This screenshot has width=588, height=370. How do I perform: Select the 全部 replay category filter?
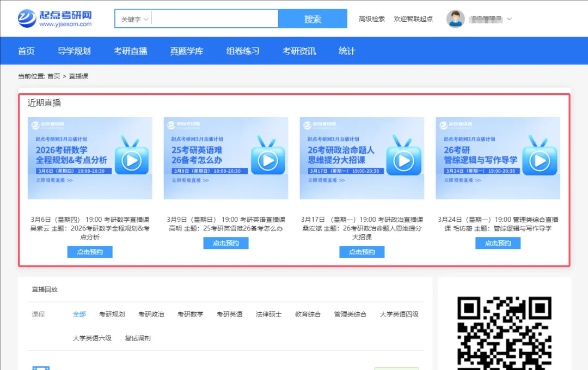79,314
